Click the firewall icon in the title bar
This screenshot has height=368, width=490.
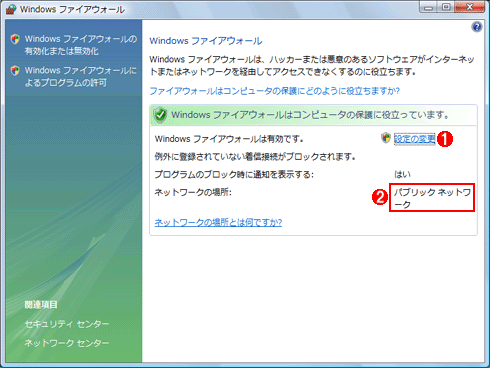11,9
